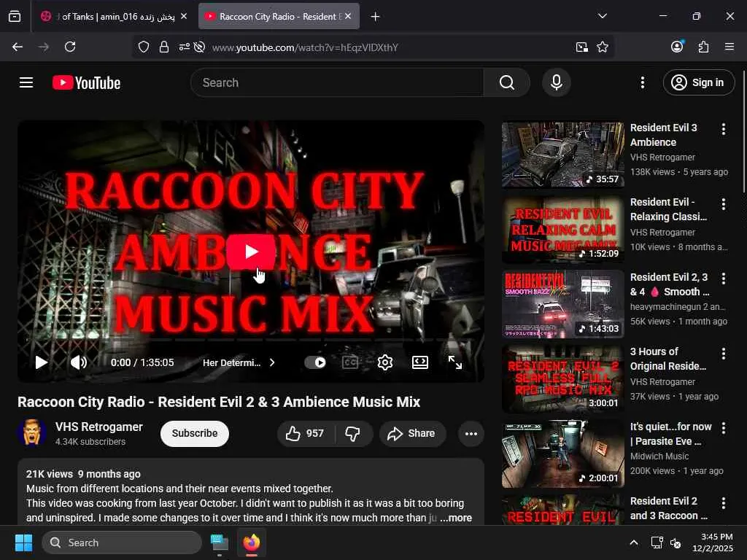Viewport: 747px width, 560px height.
Task: Mute the video volume speaker
Action: pos(79,362)
